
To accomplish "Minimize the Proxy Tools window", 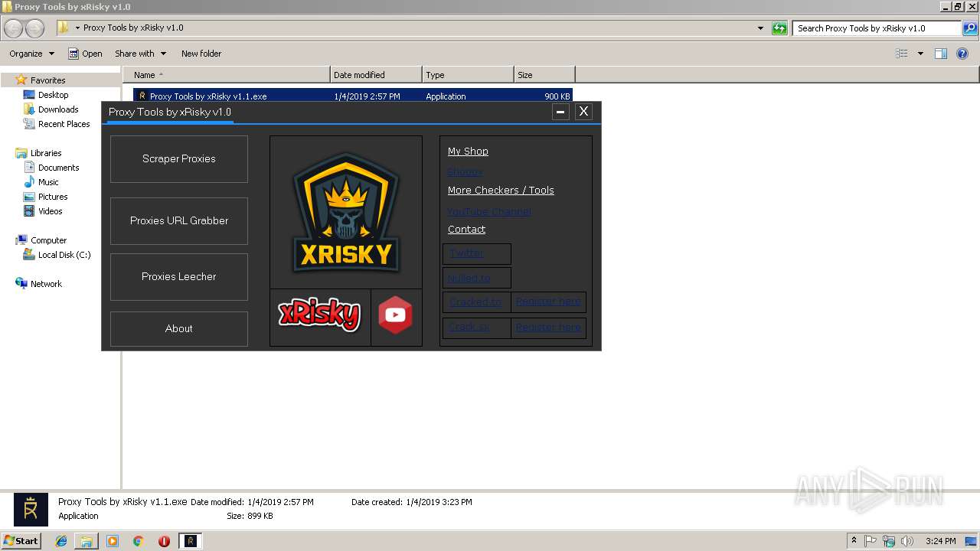I will point(560,112).
